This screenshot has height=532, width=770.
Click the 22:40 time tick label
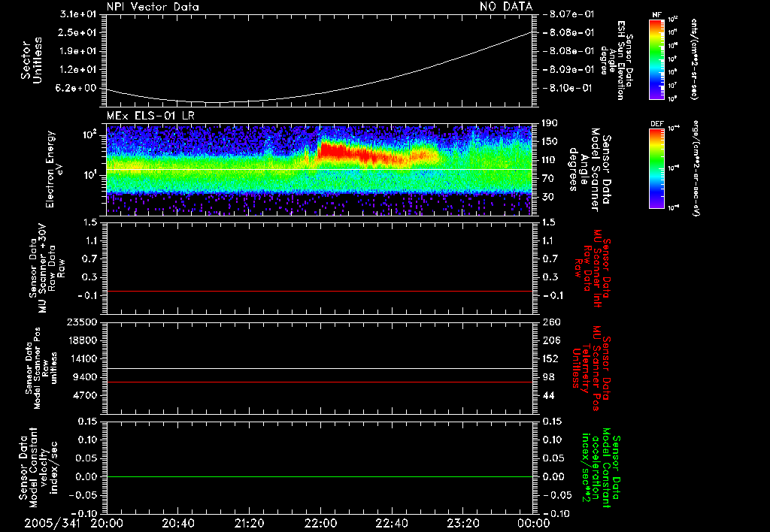point(391,523)
